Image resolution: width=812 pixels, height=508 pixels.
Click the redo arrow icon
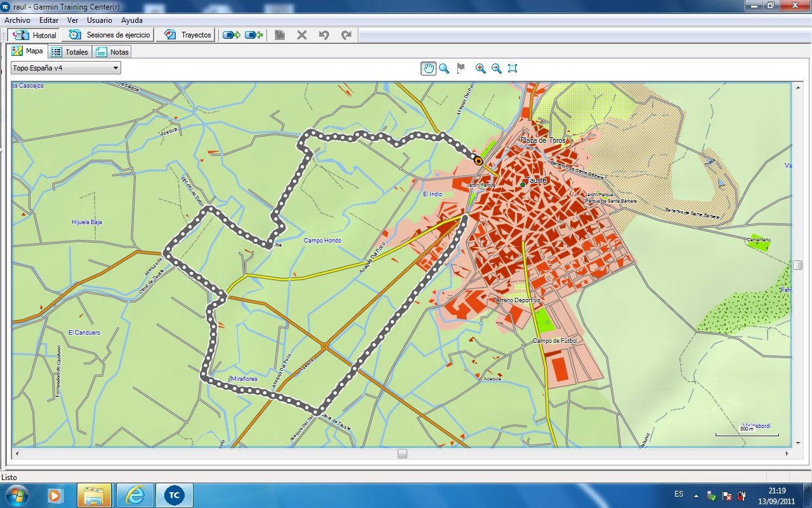pos(346,35)
